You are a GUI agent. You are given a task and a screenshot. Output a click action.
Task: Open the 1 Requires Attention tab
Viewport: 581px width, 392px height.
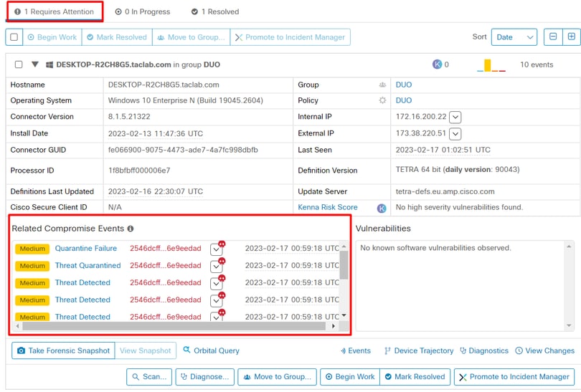54,11
